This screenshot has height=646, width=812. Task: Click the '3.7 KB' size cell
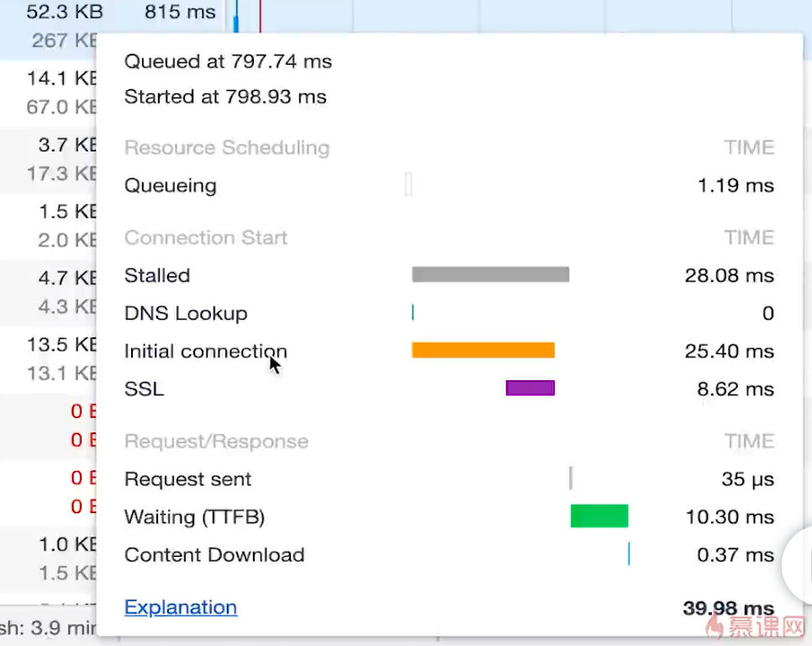pyautogui.click(x=68, y=145)
